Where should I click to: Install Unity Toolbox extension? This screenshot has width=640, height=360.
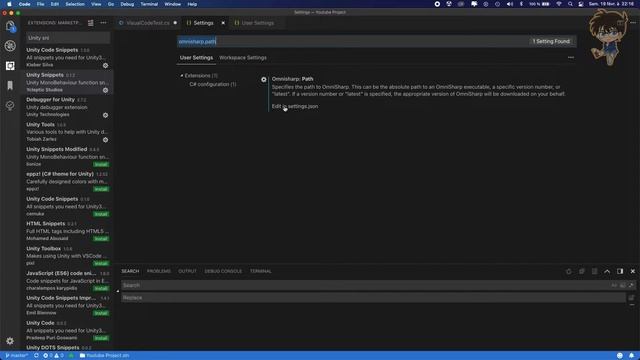tap(101, 264)
